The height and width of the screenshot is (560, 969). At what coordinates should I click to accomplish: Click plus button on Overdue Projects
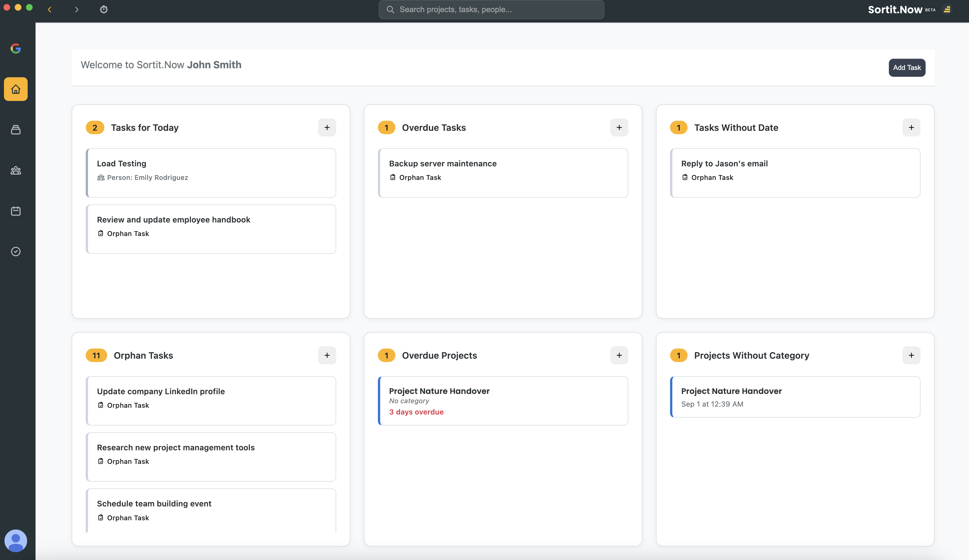pos(619,356)
